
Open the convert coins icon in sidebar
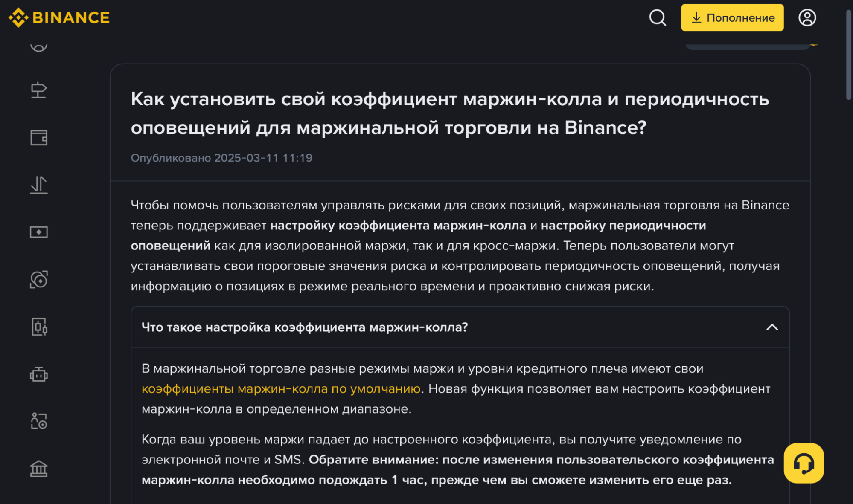pos(38,280)
